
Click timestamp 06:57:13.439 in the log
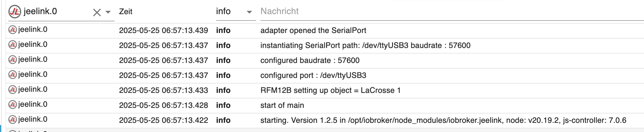pos(163,31)
